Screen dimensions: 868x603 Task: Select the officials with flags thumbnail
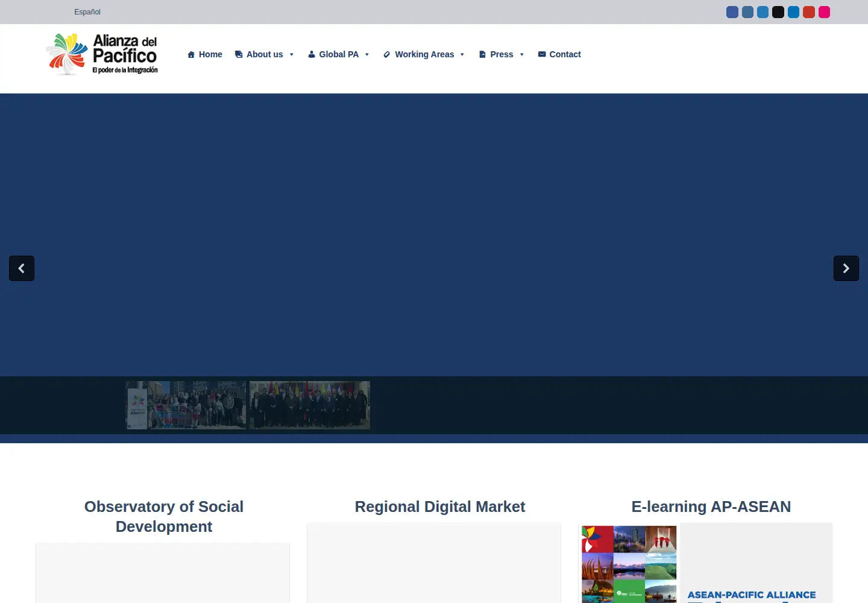click(310, 405)
